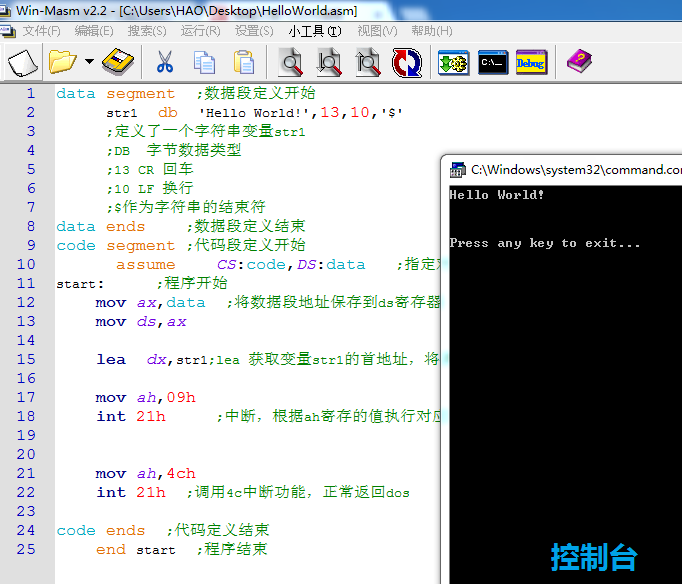
Task: Click 'code segment' on line 9
Action: click(x=116, y=246)
